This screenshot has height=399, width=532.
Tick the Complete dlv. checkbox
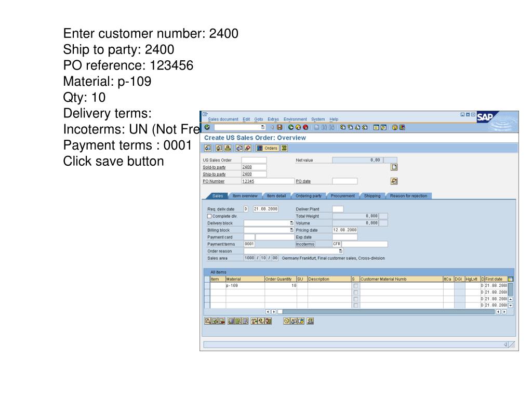click(209, 216)
